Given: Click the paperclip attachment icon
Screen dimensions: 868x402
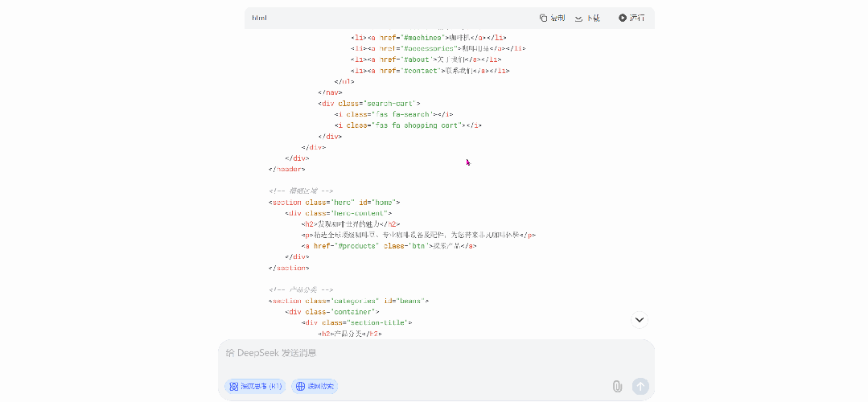Looking at the screenshot, I should [x=617, y=387].
